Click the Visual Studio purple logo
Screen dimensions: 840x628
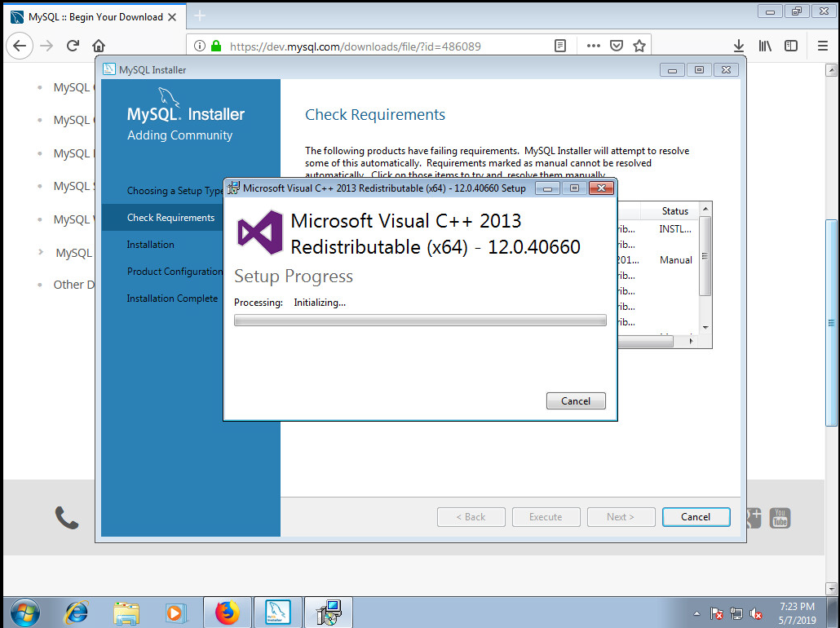[x=260, y=232]
